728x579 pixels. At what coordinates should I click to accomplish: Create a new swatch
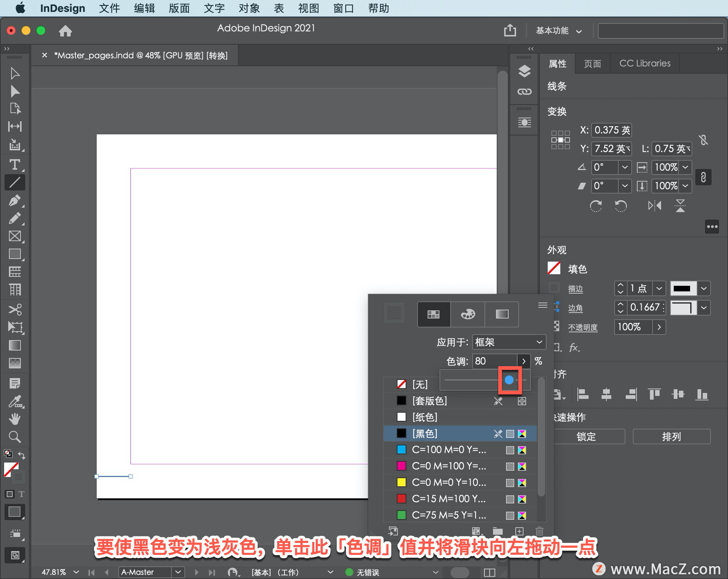[x=519, y=531]
